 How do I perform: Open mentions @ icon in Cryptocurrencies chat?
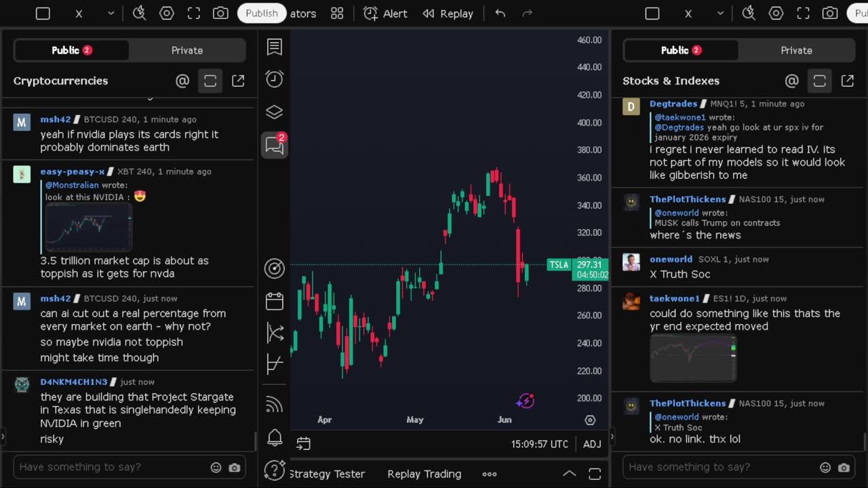[182, 81]
